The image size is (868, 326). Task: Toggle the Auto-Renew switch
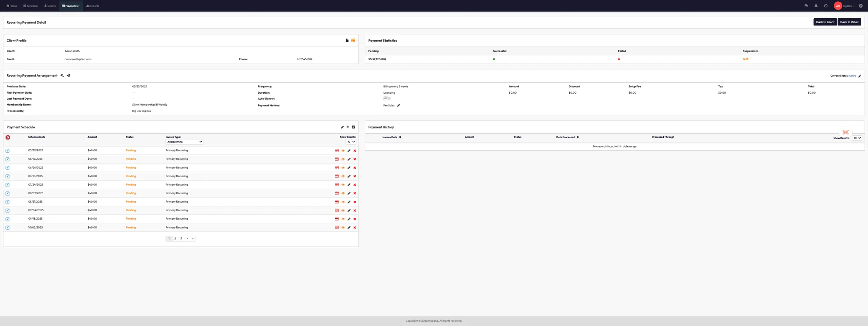(387, 98)
